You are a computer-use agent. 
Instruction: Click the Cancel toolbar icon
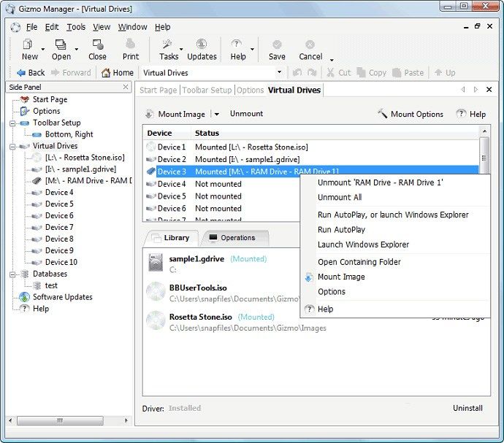coord(310,45)
